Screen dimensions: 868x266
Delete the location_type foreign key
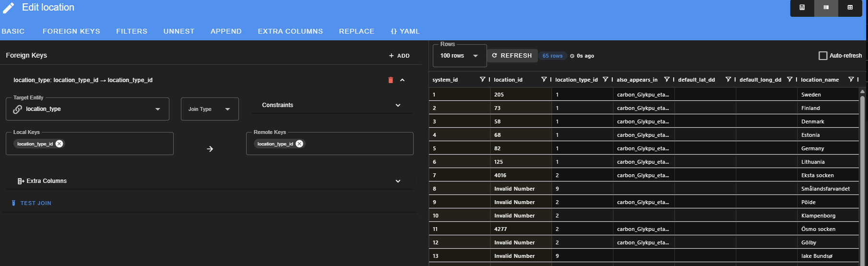pyautogui.click(x=391, y=80)
